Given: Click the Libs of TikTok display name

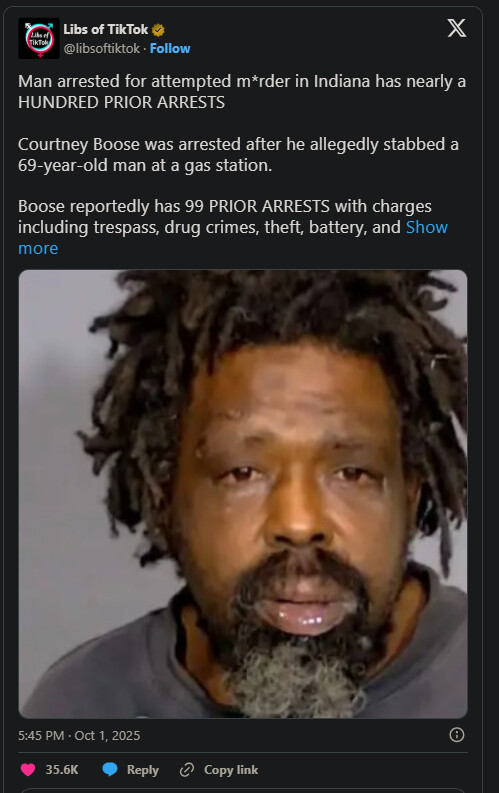Looking at the screenshot, I should coord(106,30).
